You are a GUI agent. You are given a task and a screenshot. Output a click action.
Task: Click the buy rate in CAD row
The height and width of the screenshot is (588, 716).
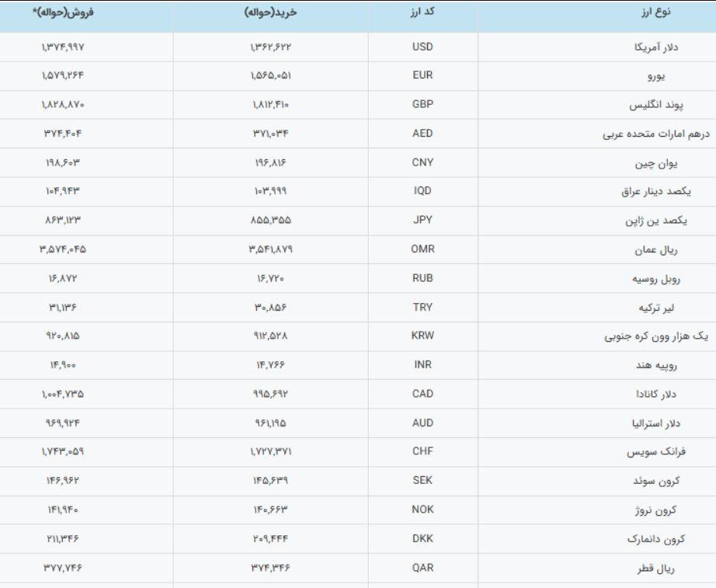[267, 395]
